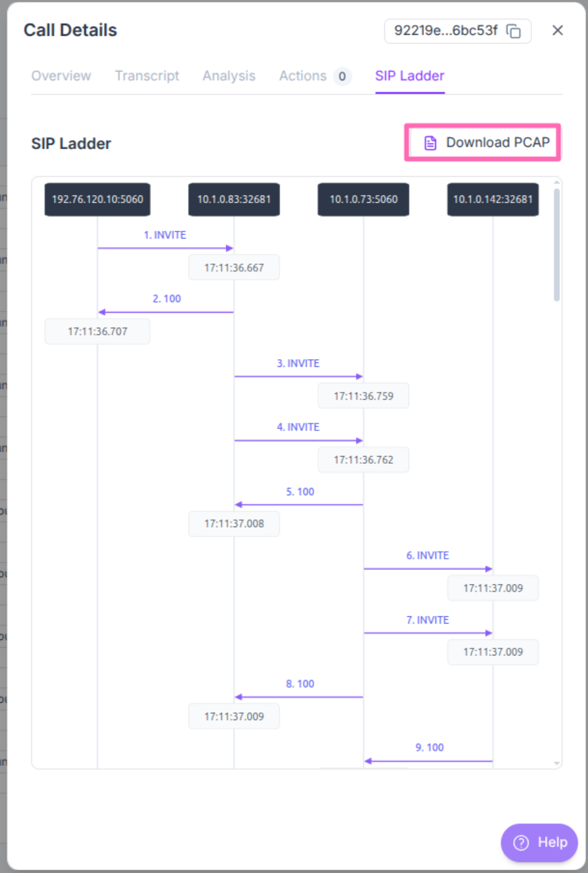Click the Help question mark icon

pos(521,842)
